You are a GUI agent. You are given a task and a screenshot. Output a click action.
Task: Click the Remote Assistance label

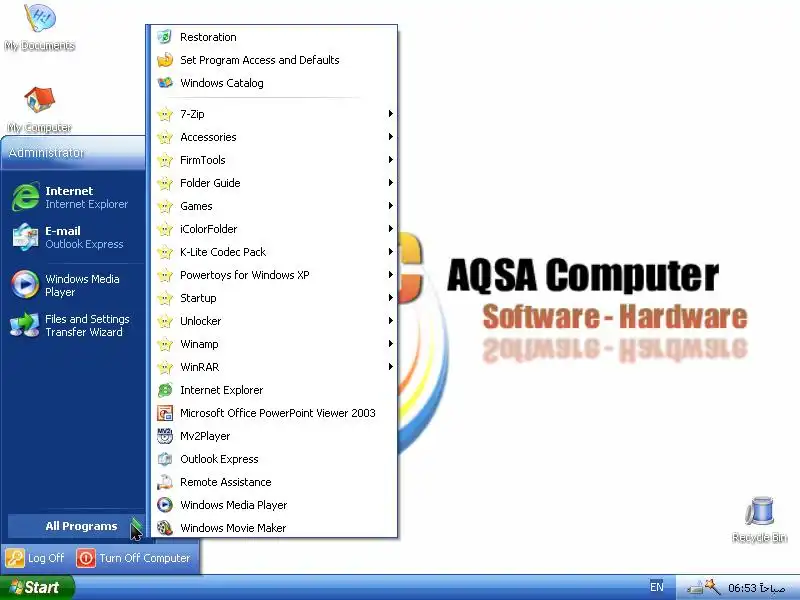pos(226,482)
